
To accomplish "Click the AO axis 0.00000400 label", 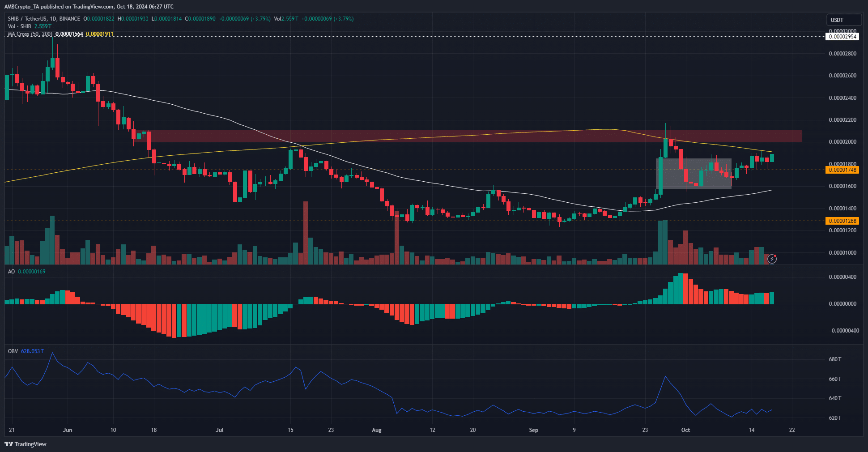I will 842,277.
